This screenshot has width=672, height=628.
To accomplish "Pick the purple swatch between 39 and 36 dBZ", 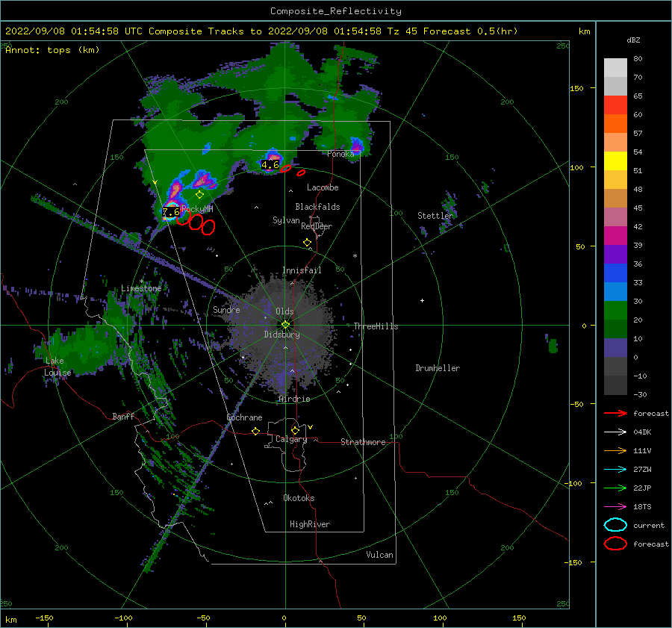I will (x=615, y=254).
